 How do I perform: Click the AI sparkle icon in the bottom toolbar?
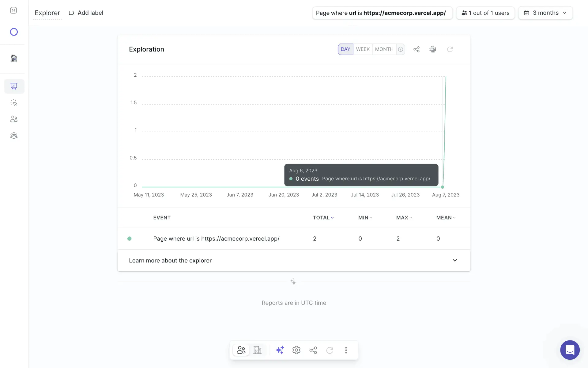click(280, 350)
